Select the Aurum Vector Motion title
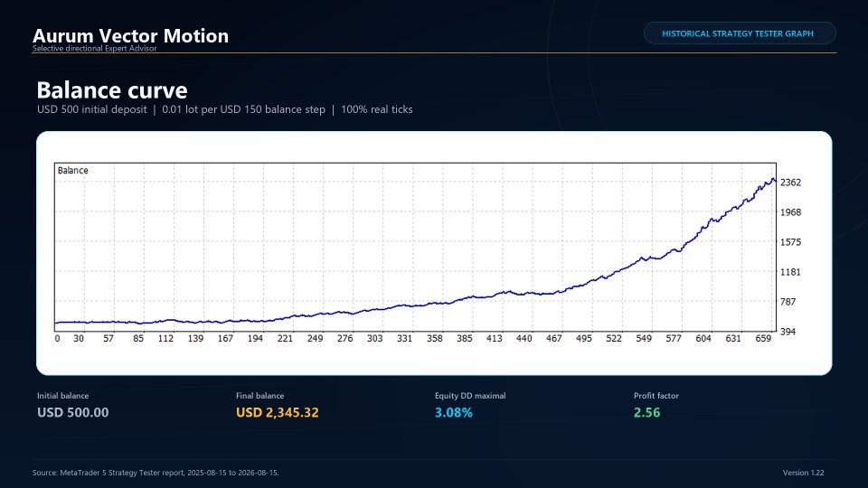 (x=130, y=35)
